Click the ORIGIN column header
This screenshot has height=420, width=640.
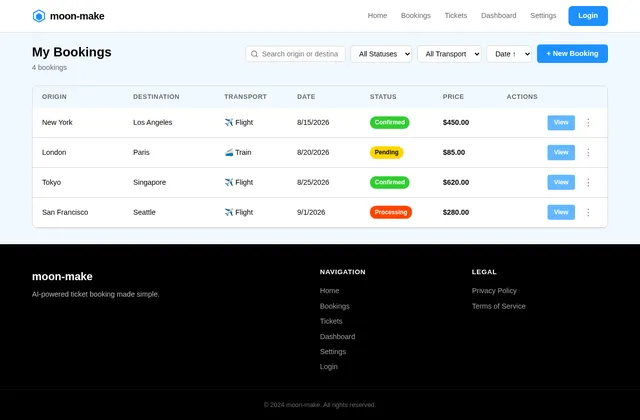click(54, 97)
